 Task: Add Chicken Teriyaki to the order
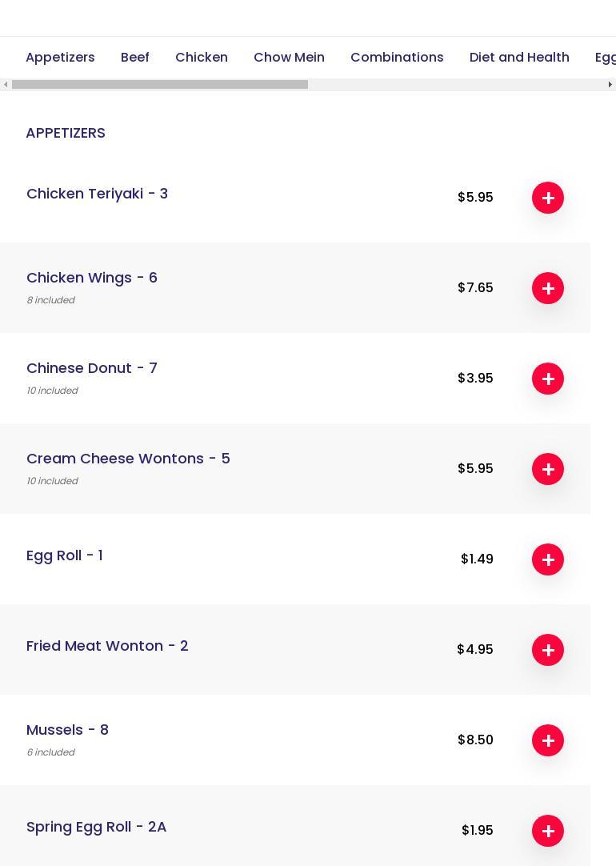point(548,198)
